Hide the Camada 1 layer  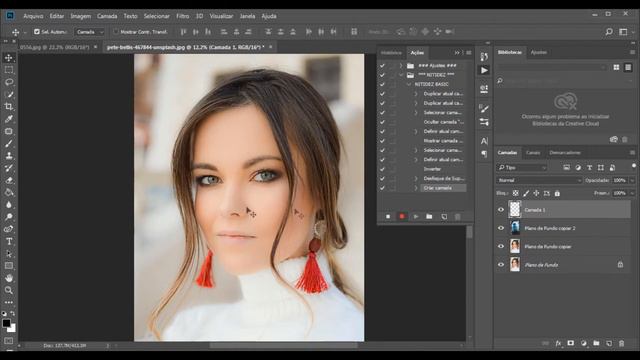click(501, 210)
